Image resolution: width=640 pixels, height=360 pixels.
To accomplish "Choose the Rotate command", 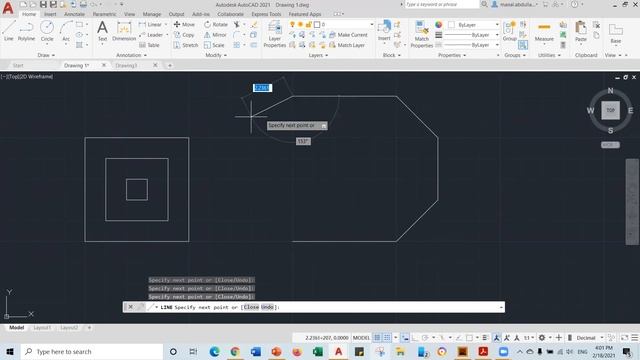I will pyautogui.click(x=216, y=24).
